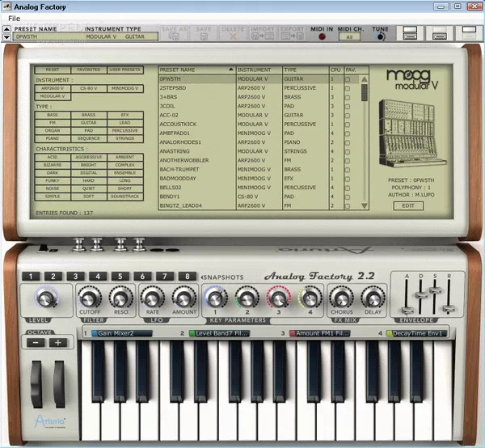Click the Edit preset button
Image resolution: width=485 pixels, height=448 pixels.
(x=408, y=205)
